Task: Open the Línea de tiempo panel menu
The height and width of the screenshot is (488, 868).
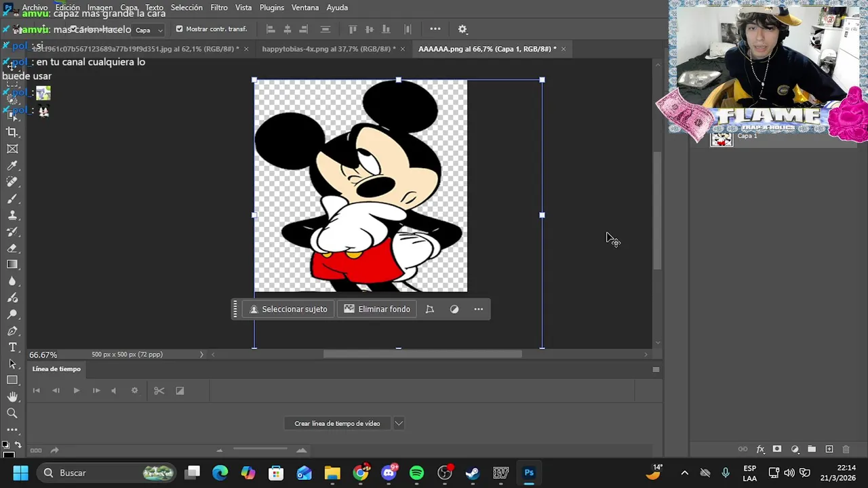Action: coord(656,369)
